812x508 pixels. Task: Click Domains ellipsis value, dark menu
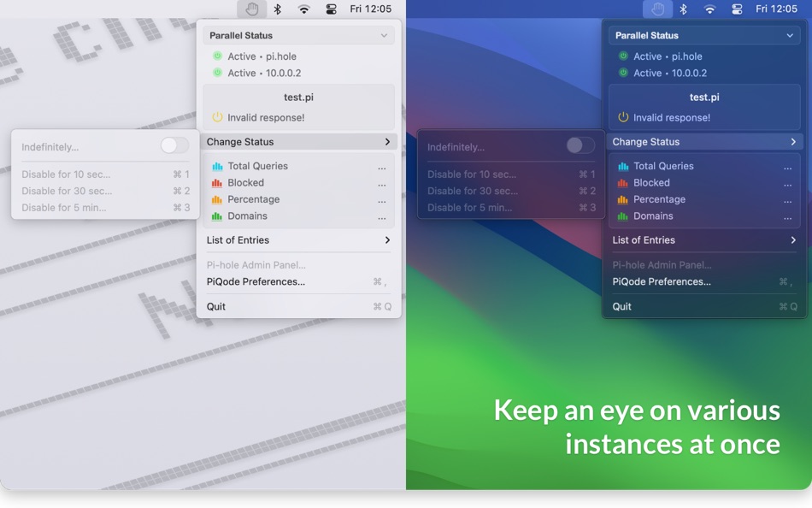coord(788,218)
